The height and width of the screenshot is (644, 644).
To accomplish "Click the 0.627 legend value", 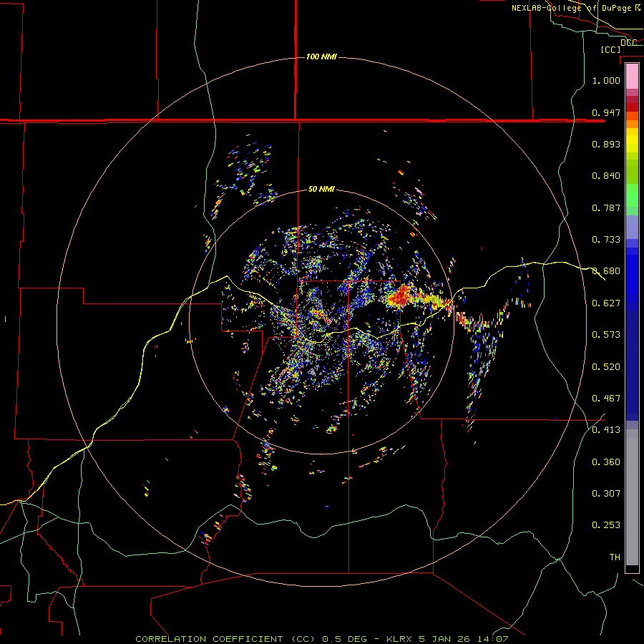I will pos(606,303).
